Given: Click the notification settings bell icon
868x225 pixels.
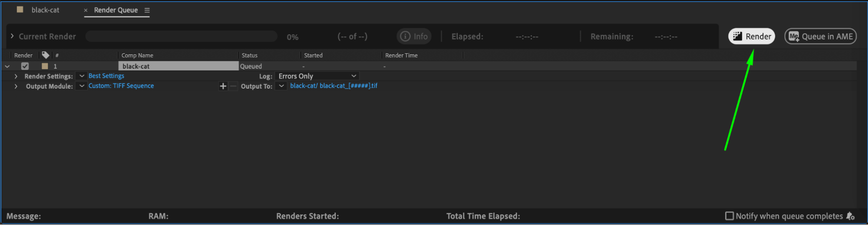Looking at the screenshot, I should 850,216.
